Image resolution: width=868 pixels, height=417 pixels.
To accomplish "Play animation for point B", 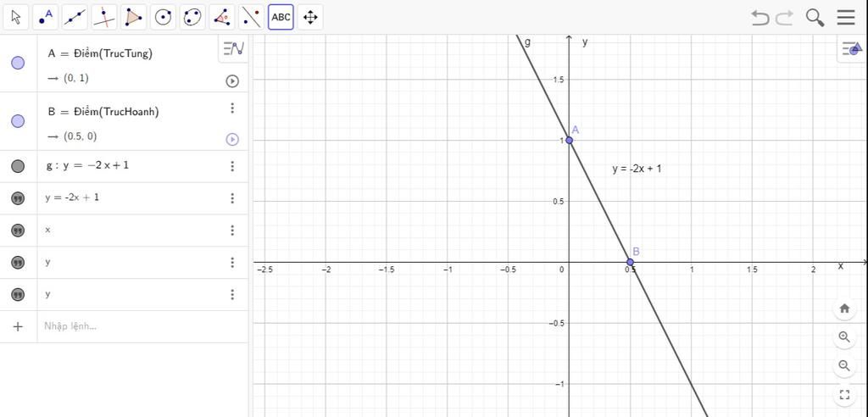I will pos(232,140).
